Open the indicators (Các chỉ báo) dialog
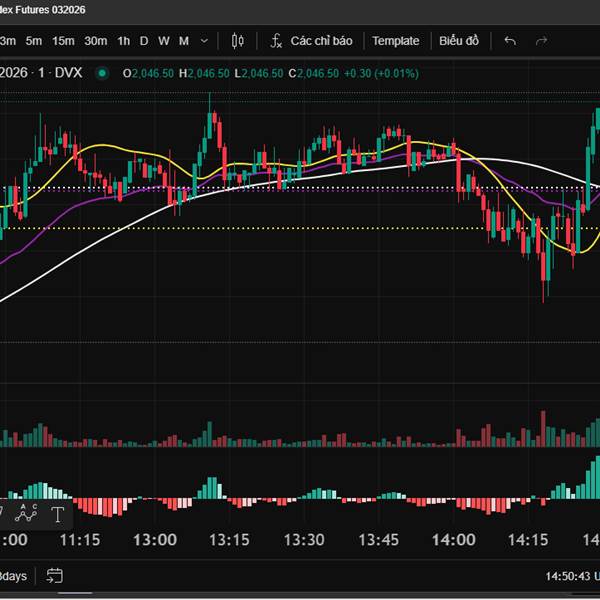The width and height of the screenshot is (600, 600). click(x=321, y=41)
